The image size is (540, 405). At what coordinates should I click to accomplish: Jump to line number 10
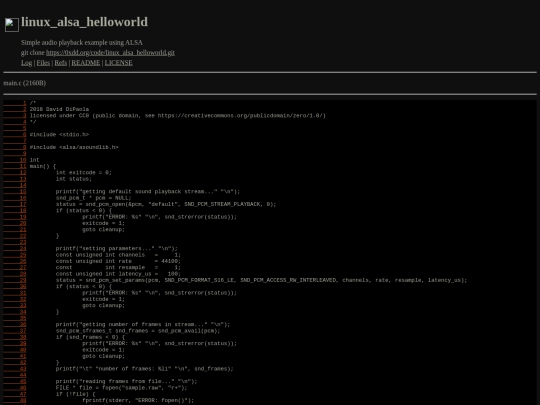(15, 160)
